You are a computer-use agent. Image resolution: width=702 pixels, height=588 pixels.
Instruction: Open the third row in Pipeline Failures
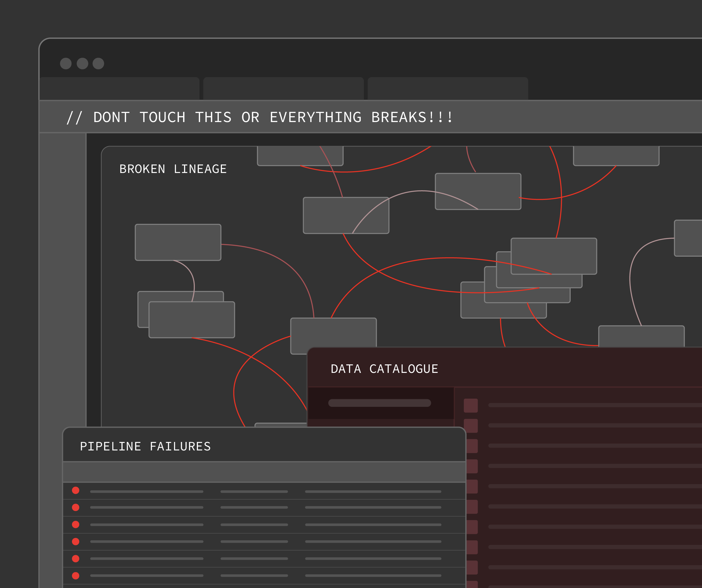(264, 524)
